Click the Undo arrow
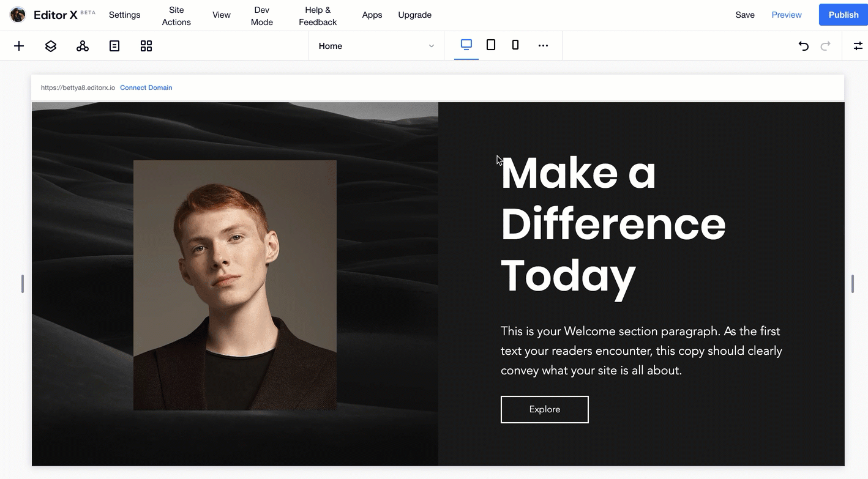 pos(804,46)
